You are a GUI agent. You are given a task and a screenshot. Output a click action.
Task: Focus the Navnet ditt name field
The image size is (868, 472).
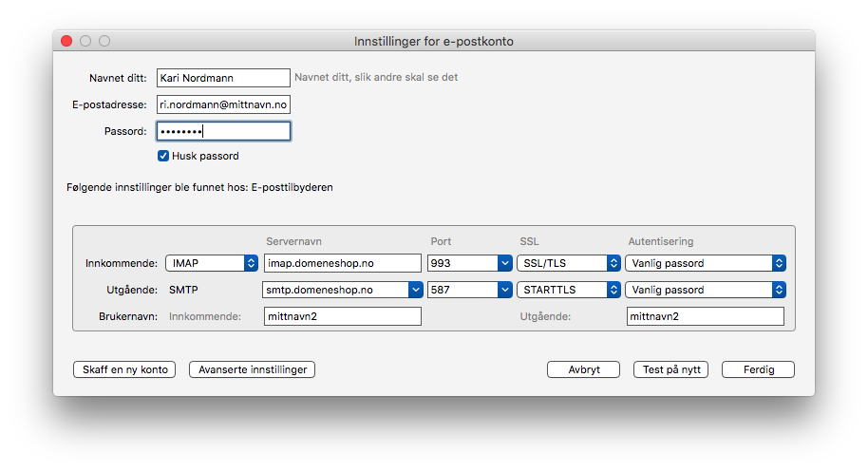223,78
